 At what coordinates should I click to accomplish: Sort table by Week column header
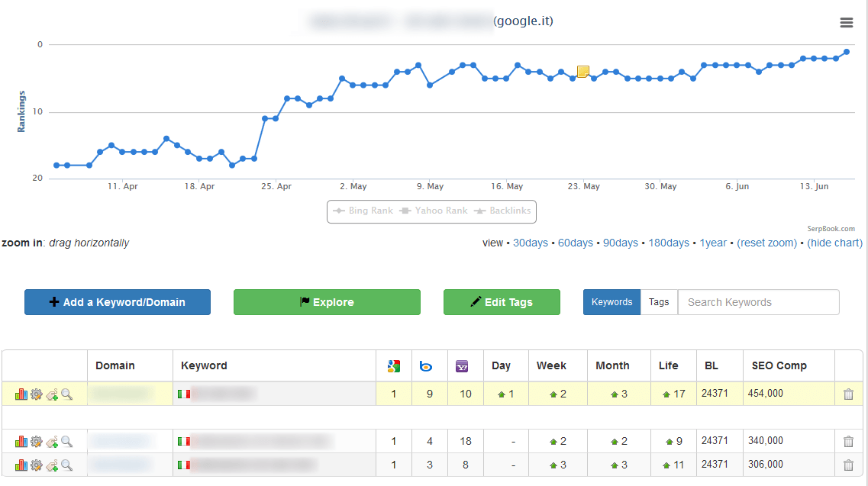click(x=551, y=366)
